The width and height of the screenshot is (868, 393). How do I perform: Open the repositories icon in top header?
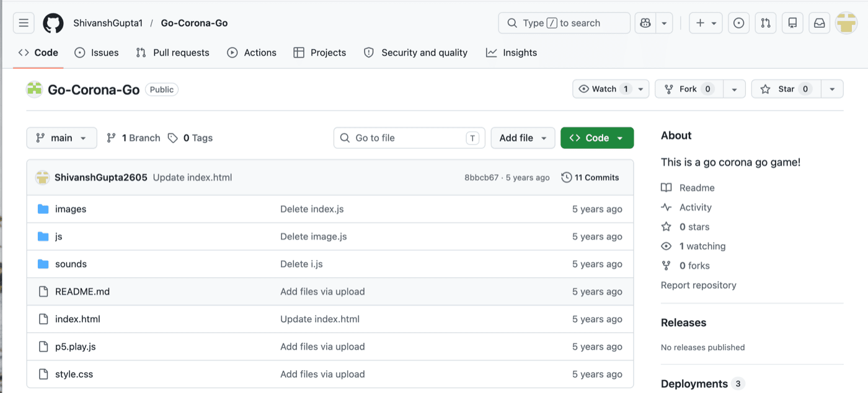pyautogui.click(x=792, y=23)
